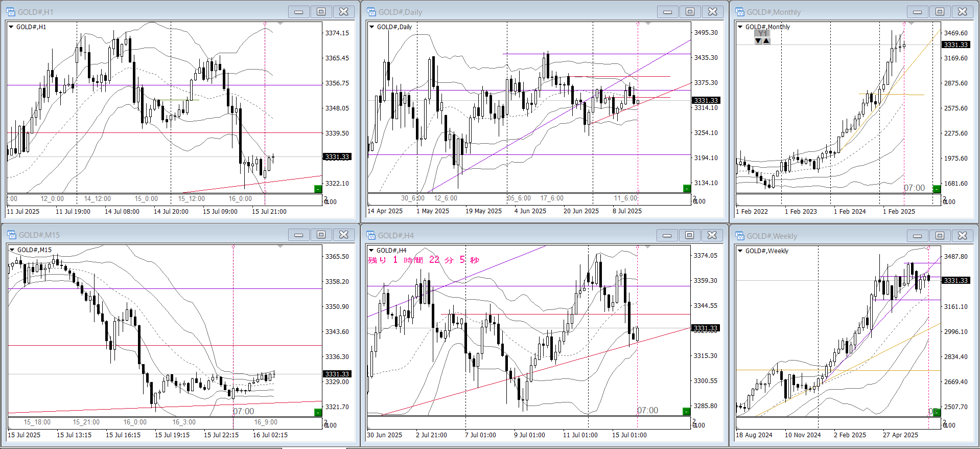Image resolution: width=980 pixels, height=449 pixels.
Task: Click the 3365.50 price on M15 scale
Action: click(x=337, y=257)
